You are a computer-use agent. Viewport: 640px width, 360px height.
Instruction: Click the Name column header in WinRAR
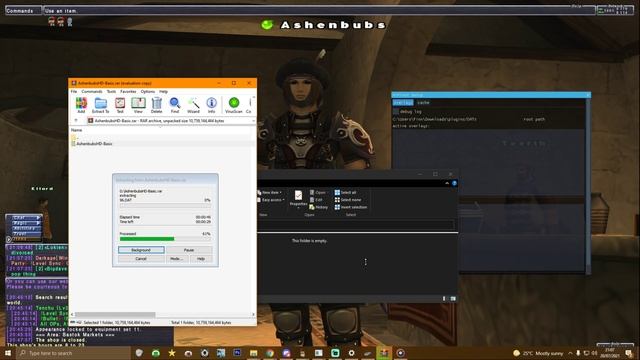coord(77,130)
